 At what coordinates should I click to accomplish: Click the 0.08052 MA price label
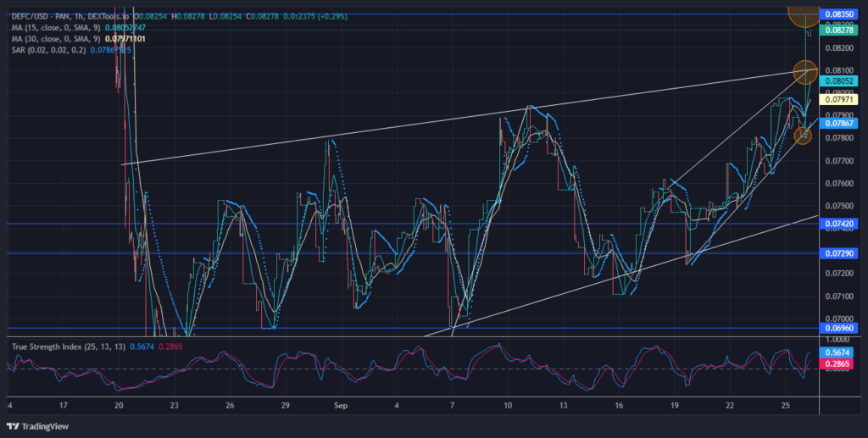pyautogui.click(x=838, y=80)
